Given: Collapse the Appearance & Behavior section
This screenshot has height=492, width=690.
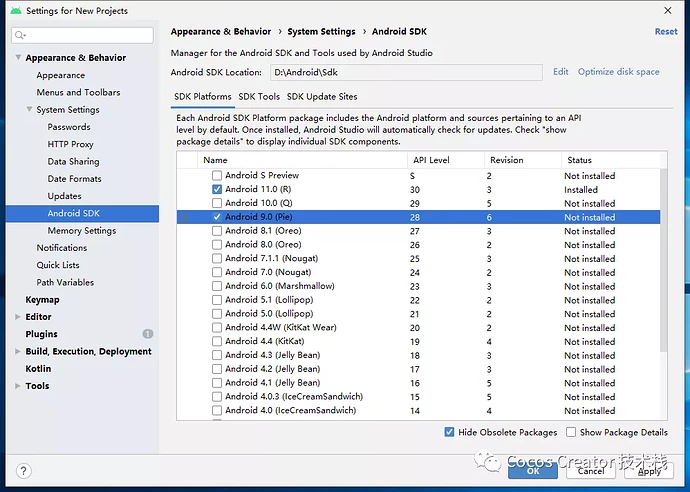Looking at the screenshot, I should (18, 58).
